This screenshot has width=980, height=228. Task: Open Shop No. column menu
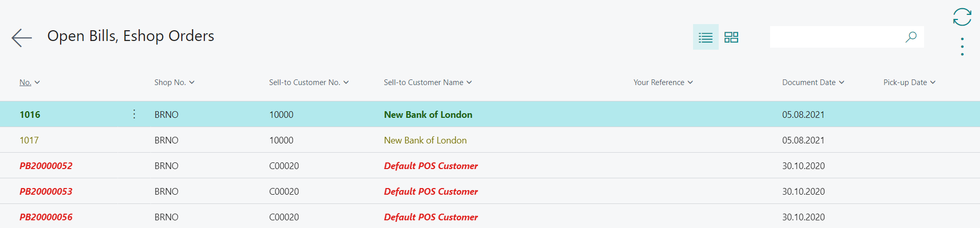175,82
